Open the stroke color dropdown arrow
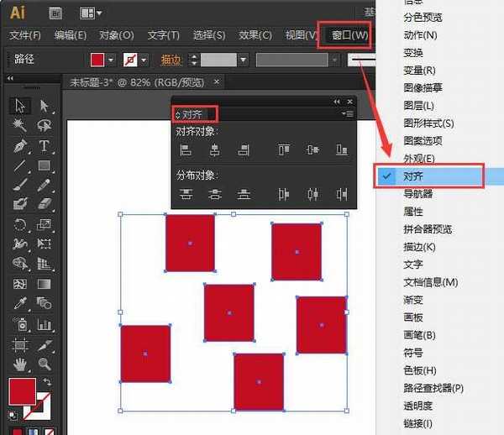Image resolution: width=504 pixels, height=435 pixels. point(144,60)
